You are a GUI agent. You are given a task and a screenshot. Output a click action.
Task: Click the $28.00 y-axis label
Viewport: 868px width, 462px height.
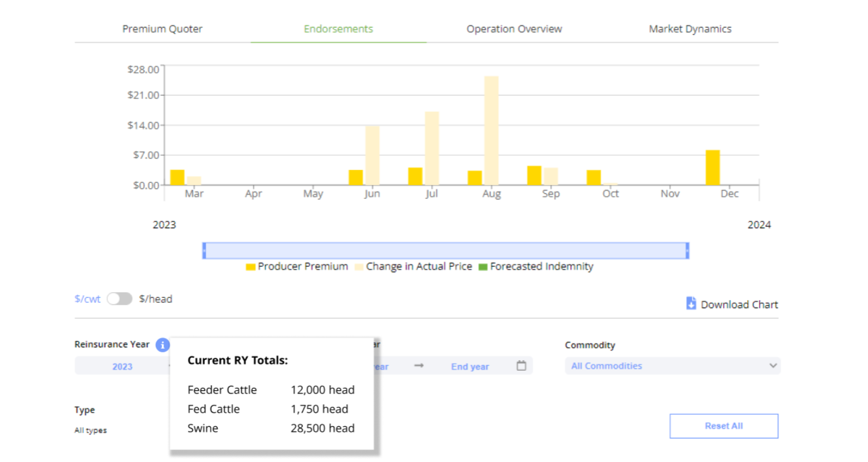pos(143,70)
